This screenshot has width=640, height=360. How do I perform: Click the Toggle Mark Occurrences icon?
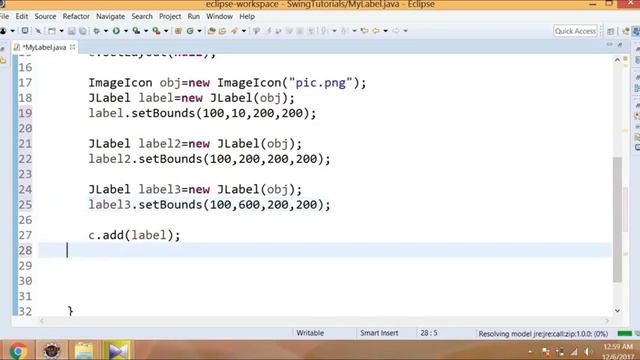(256, 31)
